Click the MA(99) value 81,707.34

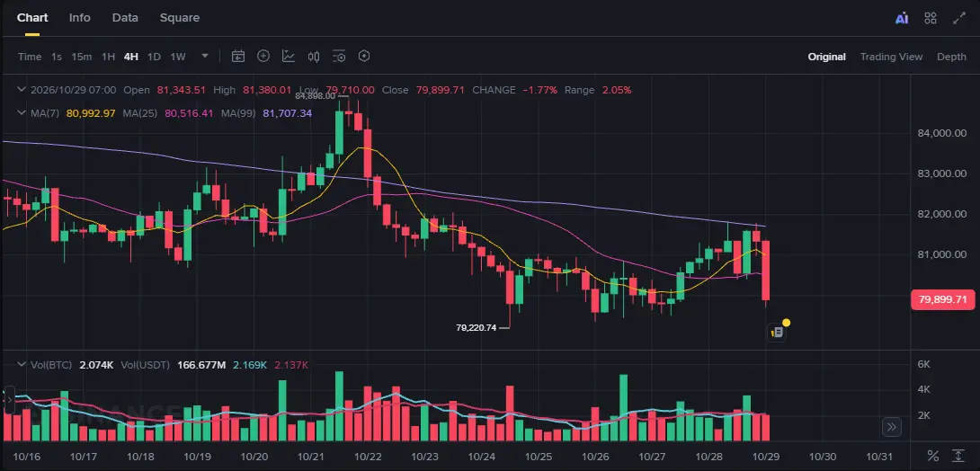[288, 113]
